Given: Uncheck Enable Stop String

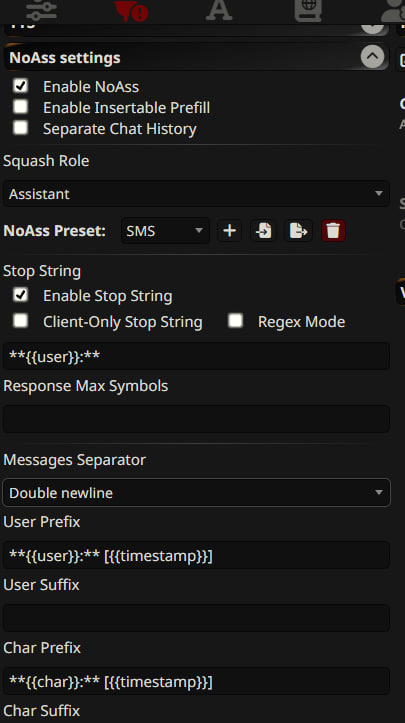Looking at the screenshot, I should 20,295.
